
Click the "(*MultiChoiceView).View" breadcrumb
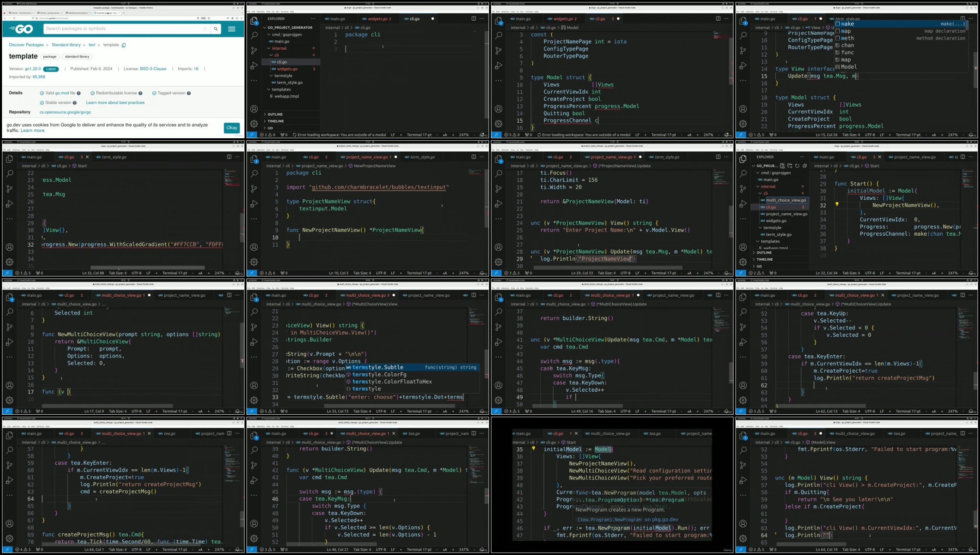374,304
